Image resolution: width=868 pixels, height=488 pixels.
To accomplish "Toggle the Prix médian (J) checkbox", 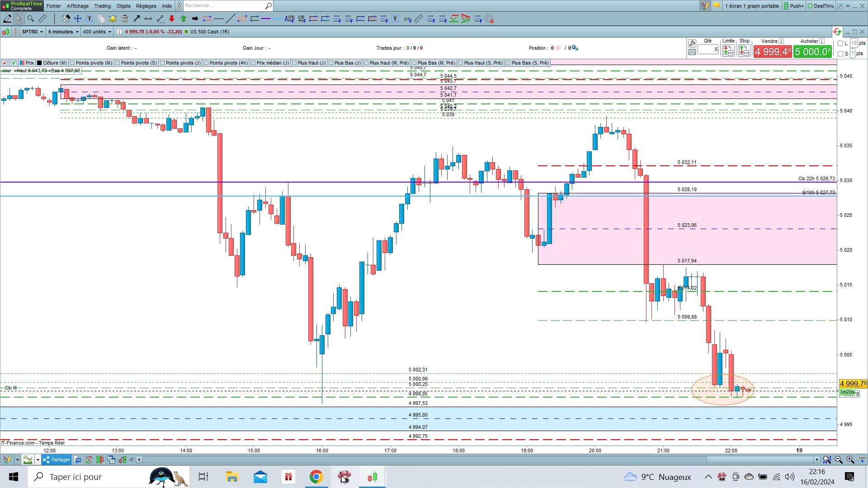I will [x=253, y=63].
